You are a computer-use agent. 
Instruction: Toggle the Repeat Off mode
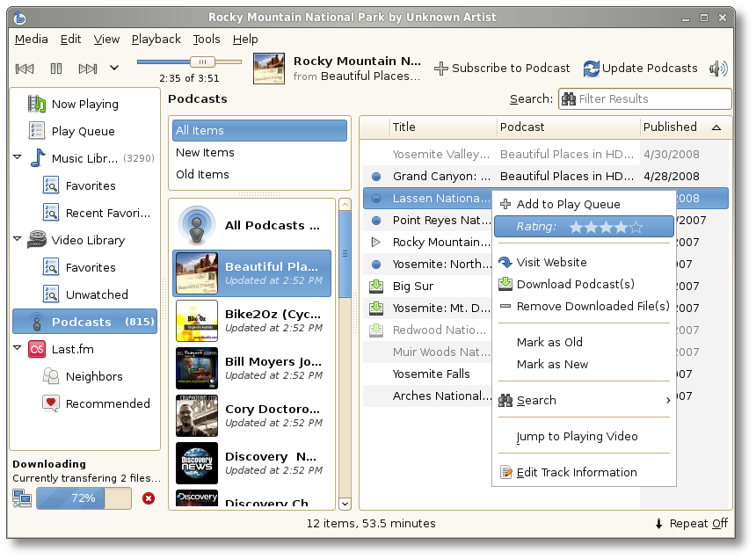(693, 523)
